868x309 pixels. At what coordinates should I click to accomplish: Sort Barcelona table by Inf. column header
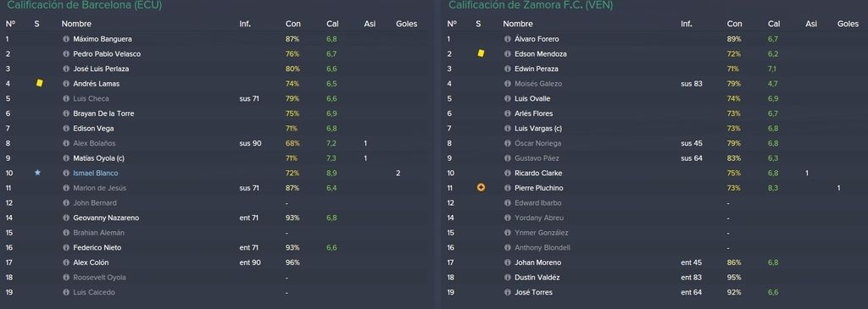coord(245,24)
